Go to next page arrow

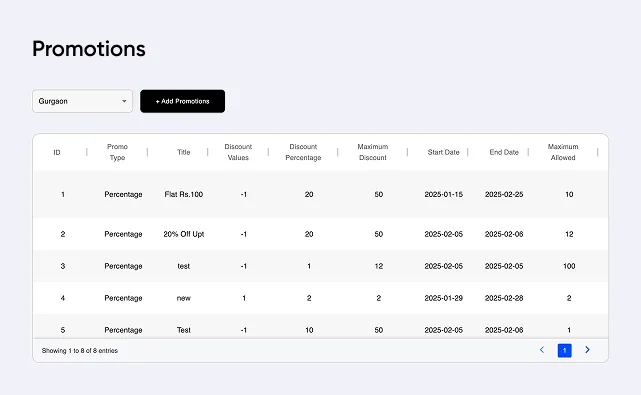pos(587,350)
